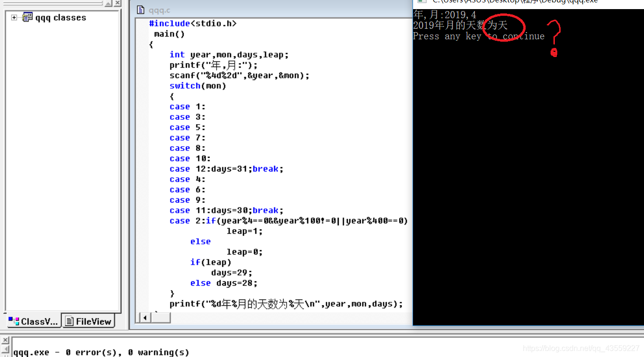Click the 'case 2:if(year%4==0...' line
Viewport: 644px width, 357px height.
288,221
